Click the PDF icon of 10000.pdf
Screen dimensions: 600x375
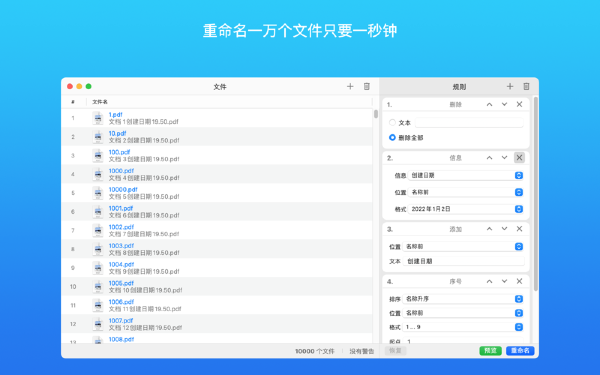tap(98, 193)
